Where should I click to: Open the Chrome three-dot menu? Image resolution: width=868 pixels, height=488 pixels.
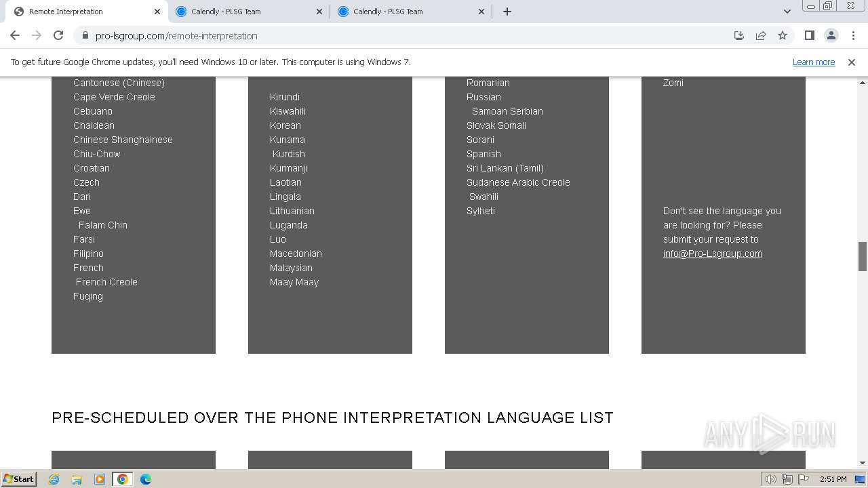pos(852,35)
